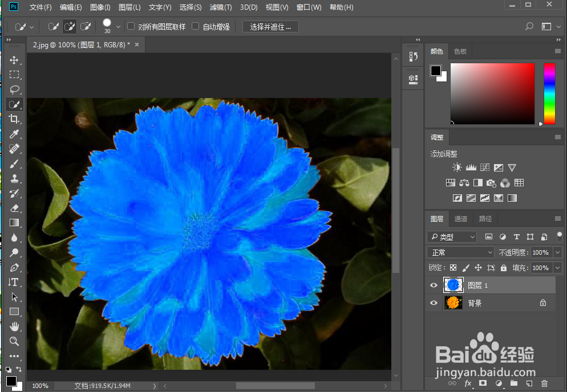The height and width of the screenshot is (392, 567).
Task: Select the Crop tool
Action: point(14,119)
